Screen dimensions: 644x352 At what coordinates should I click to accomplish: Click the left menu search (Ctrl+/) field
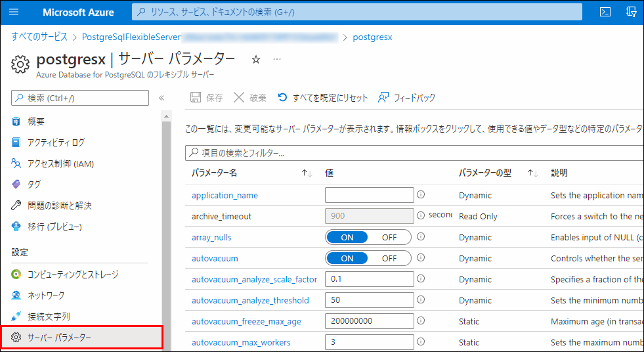coord(80,98)
